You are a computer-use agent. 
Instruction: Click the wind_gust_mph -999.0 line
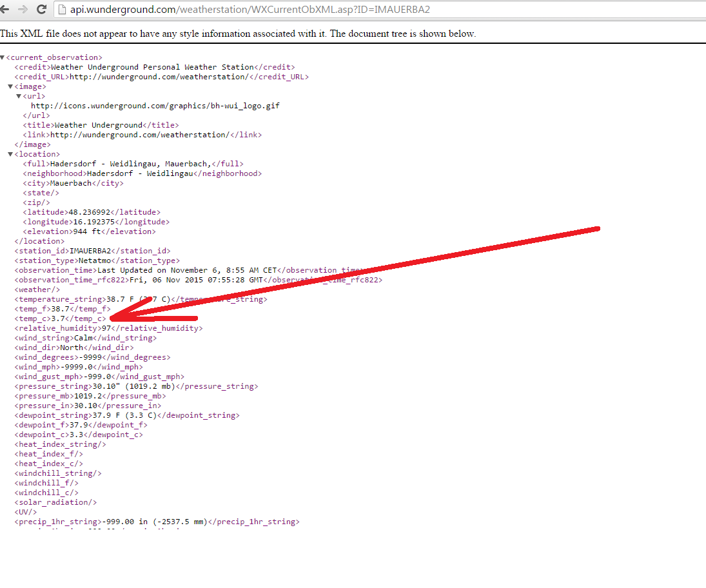coord(99,377)
